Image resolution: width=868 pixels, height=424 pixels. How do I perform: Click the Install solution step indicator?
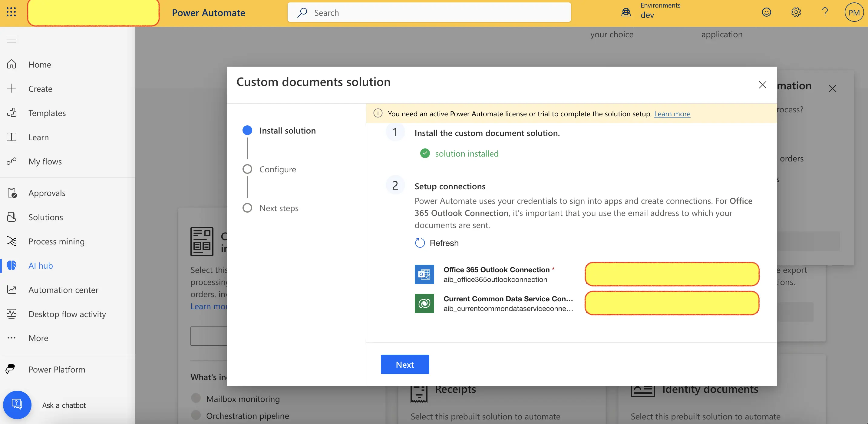[x=248, y=130]
